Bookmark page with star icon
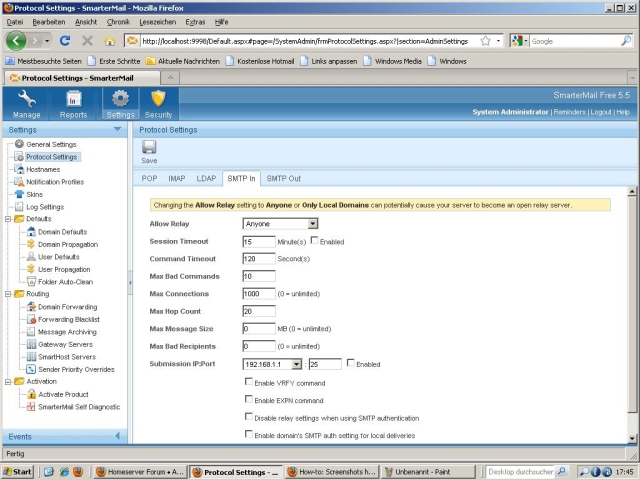Screen dimensions: 640x480 tap(485, 41)
